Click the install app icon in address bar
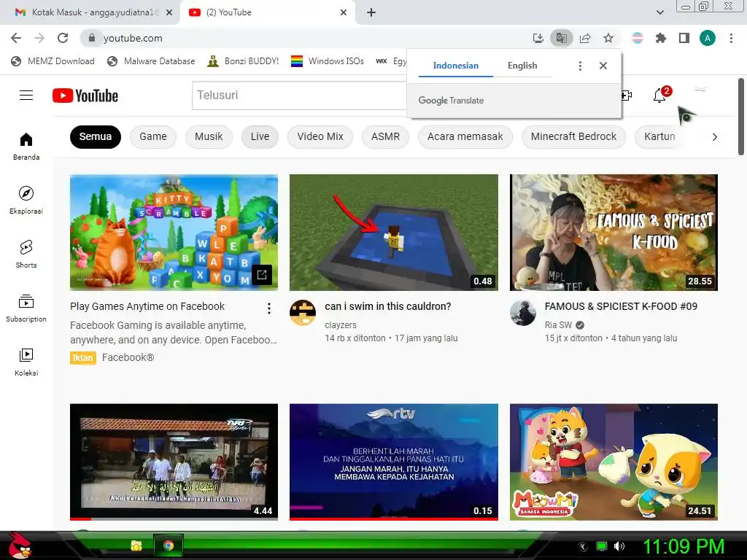Screen dimensions: 747x560 (538, 38)
